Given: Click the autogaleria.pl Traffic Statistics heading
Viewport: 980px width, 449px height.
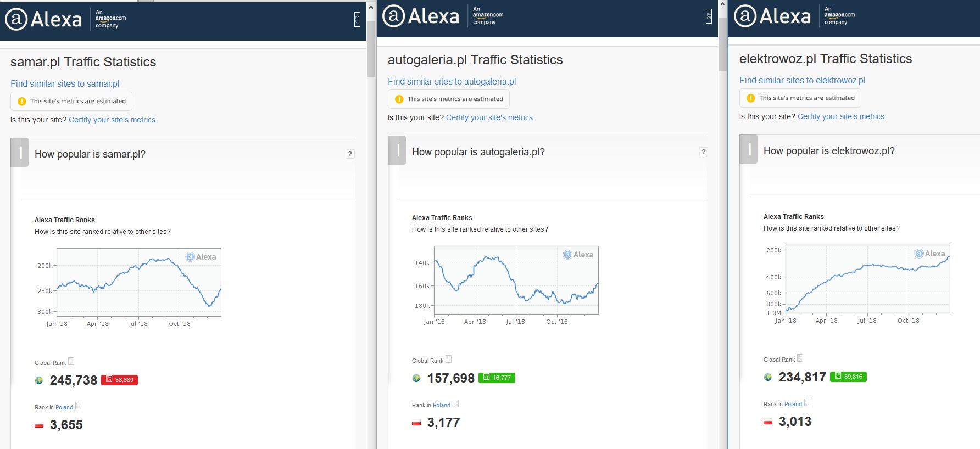Looking at the screenshot, I should [x=475, y=60].
